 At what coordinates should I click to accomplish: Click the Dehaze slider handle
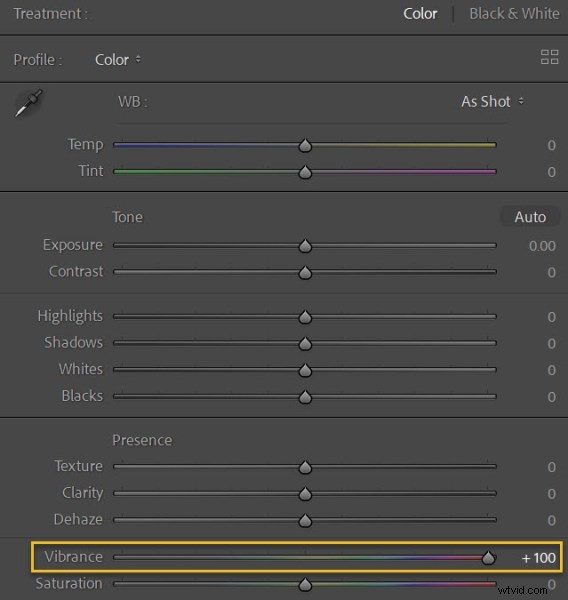(305, 520)
